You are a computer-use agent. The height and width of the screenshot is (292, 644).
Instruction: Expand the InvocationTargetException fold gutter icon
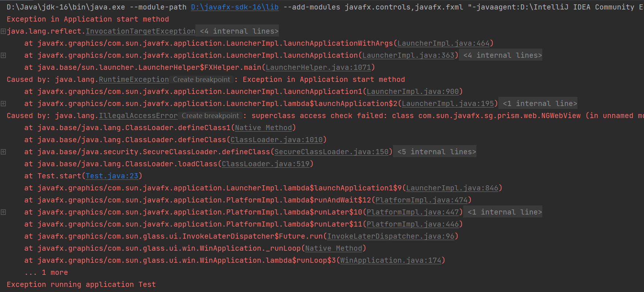[x=3, y=31]
